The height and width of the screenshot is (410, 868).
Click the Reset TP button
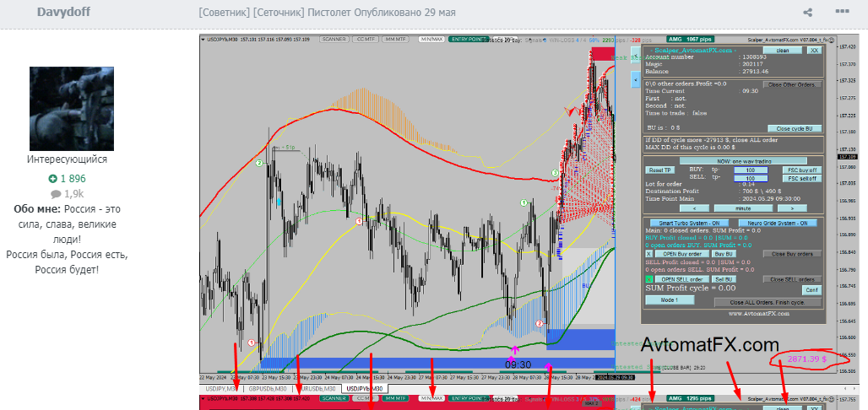tap(659, 170)
